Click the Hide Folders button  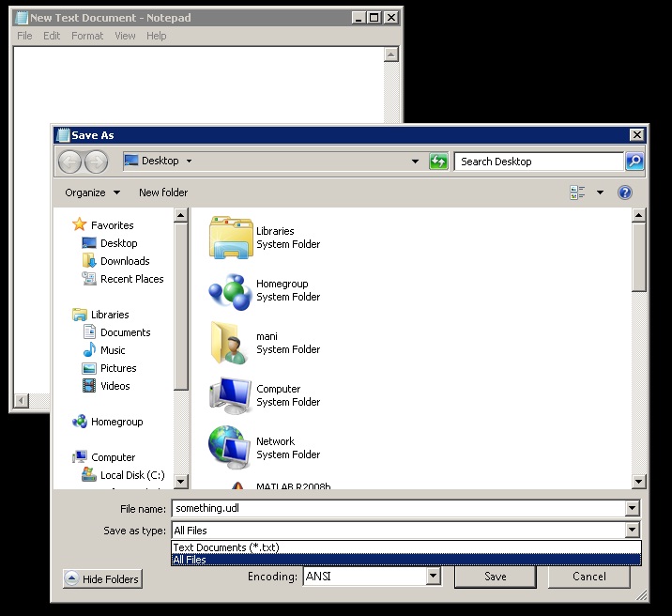click(102, 578)
